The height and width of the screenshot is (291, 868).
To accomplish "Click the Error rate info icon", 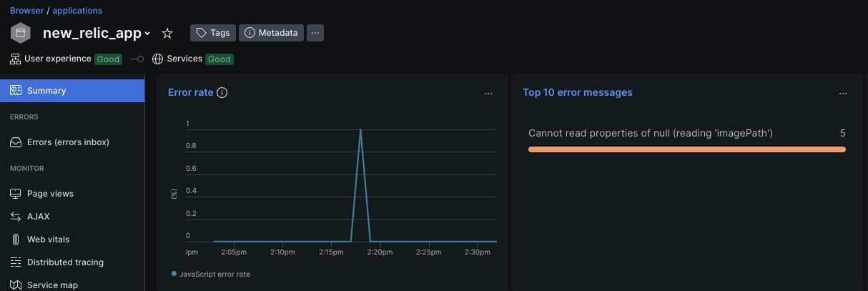I will click(222, 92).
